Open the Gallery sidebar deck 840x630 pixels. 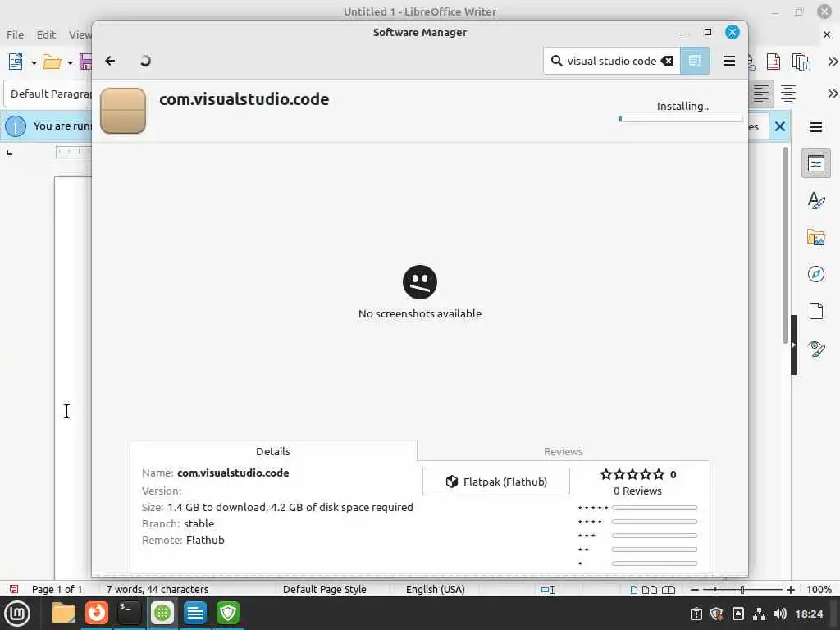tap(816, 237)
